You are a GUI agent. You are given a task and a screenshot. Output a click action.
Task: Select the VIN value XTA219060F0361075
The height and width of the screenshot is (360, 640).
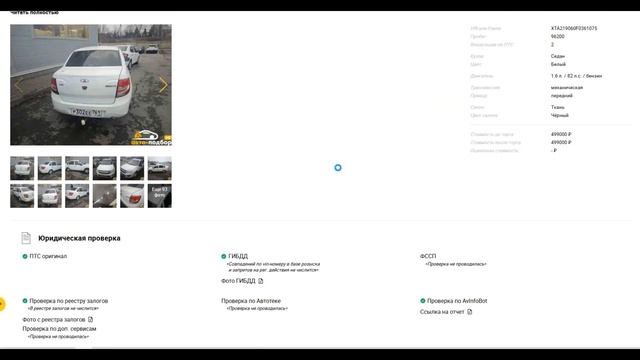574,28
